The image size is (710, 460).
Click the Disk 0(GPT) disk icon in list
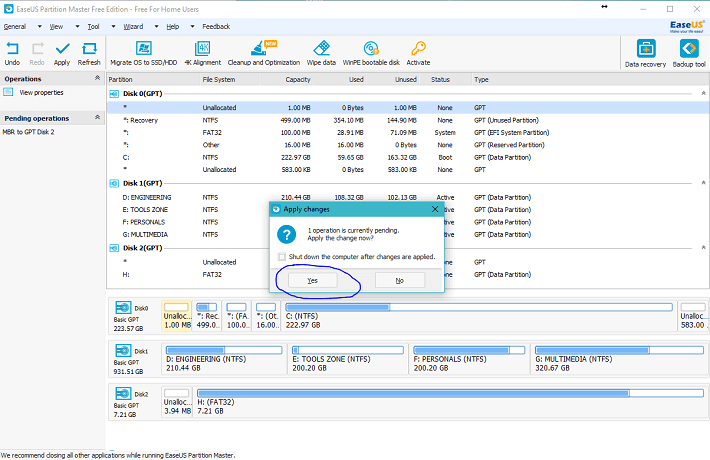tap(114, 94)
